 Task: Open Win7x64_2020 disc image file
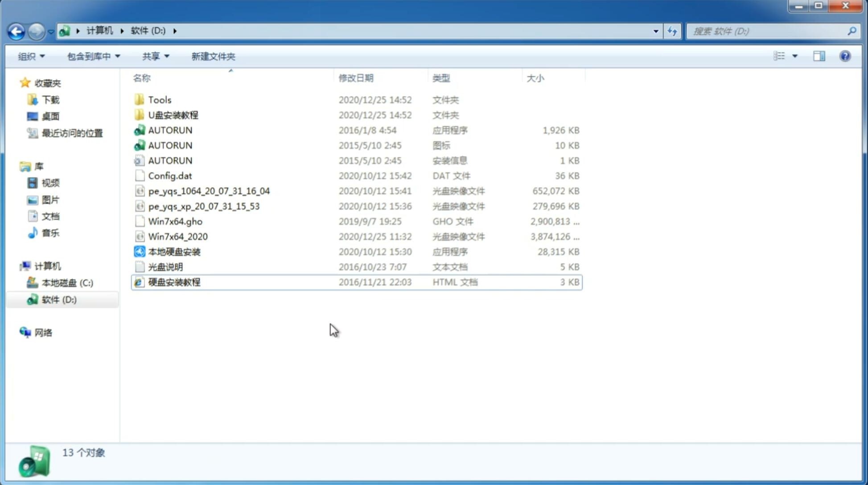pyautogui.click(x=177, y=237)
